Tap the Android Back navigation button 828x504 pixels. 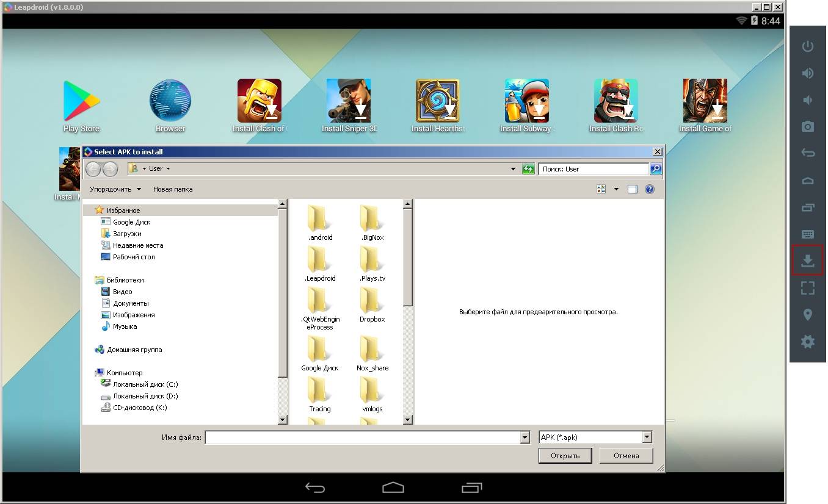(315, 488)
